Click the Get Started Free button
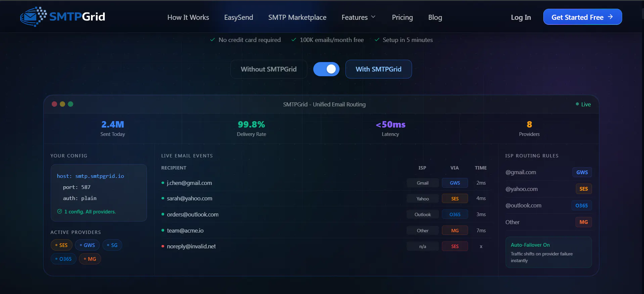The image size is (644, 294). pos(583,17)
